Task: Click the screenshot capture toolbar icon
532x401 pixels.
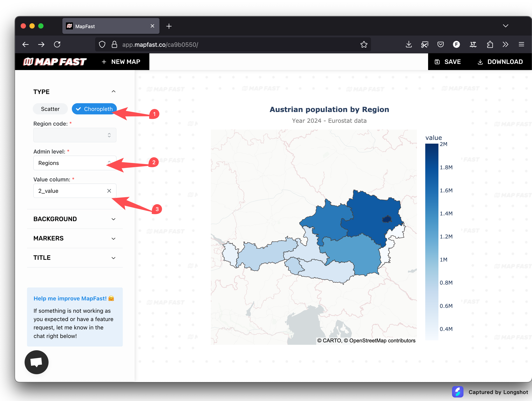Action: coord(425,45)
